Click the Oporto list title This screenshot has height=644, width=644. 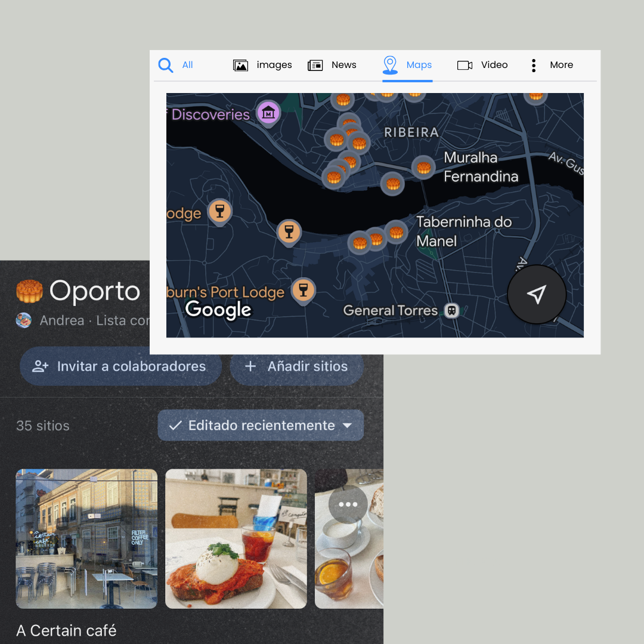pyautogui.click(x=94, y=291)
